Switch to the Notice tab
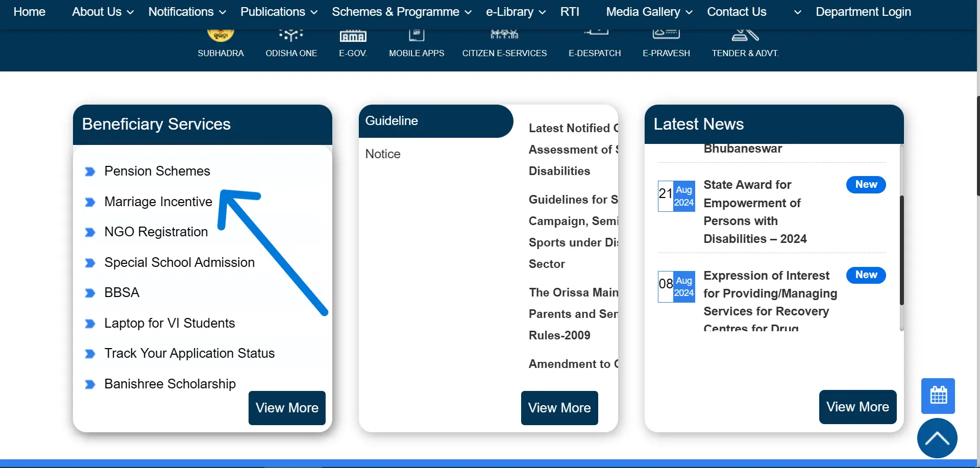The width and height of the screenshot is (980, 468). click(383, 154)
